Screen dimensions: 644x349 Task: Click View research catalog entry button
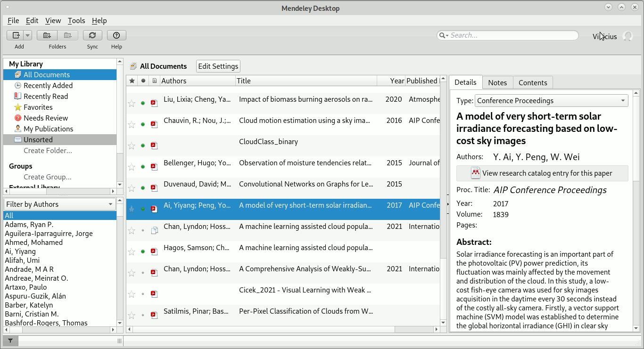click(x=542, y=173)
